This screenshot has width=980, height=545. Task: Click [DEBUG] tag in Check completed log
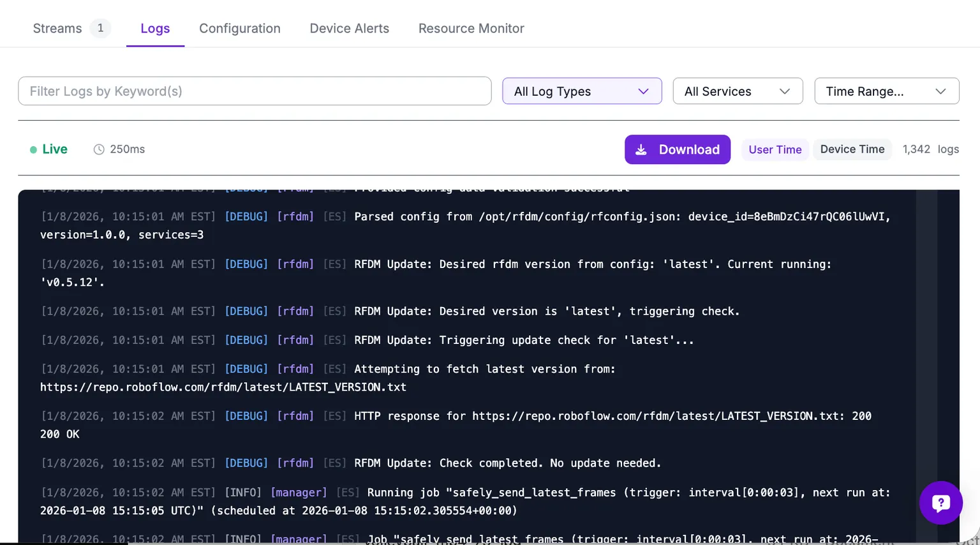246,463
